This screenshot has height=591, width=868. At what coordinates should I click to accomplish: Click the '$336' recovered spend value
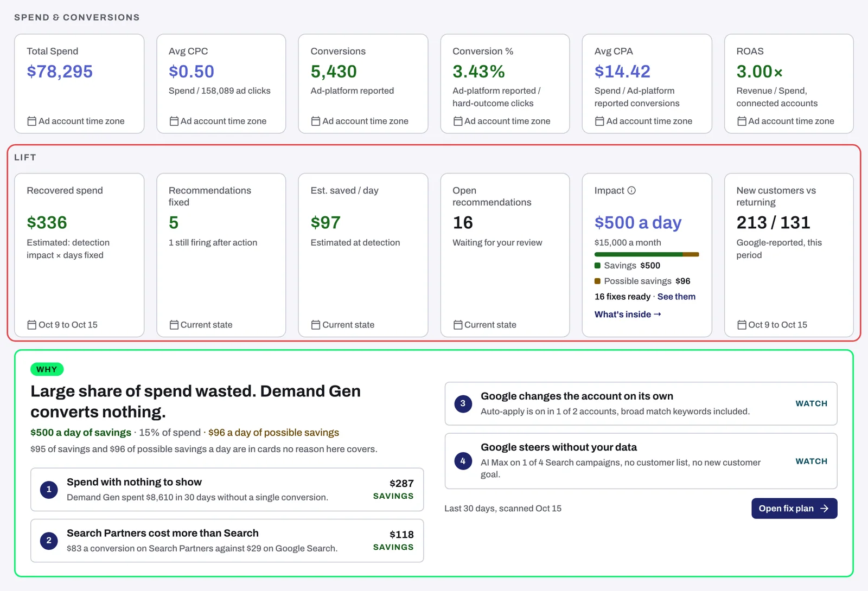pos(47,222)
